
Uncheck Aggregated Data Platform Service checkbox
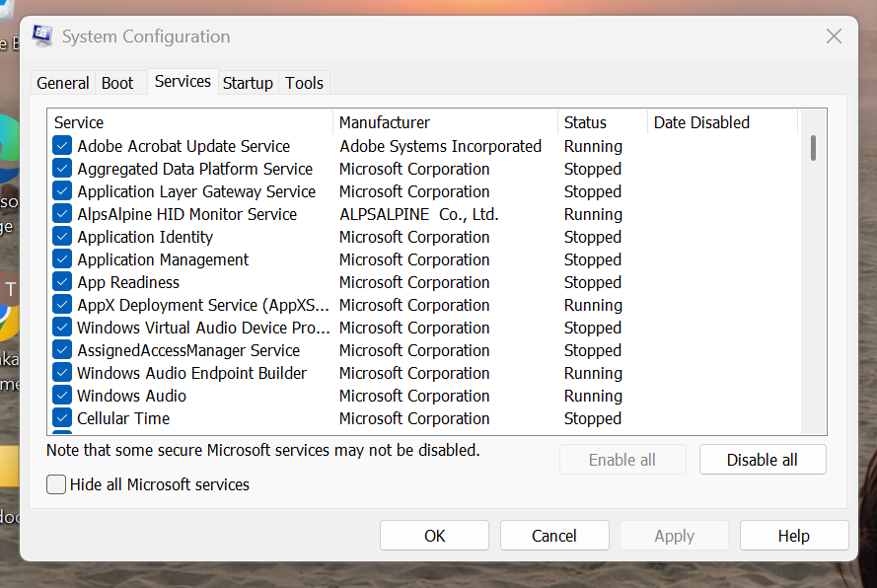[62, 169]
